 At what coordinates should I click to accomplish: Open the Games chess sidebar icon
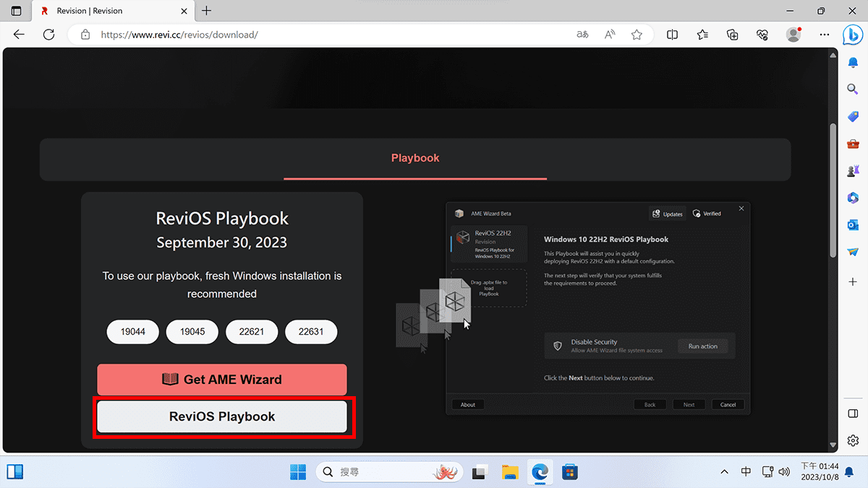pyautogui.click(x=853, y=171)
